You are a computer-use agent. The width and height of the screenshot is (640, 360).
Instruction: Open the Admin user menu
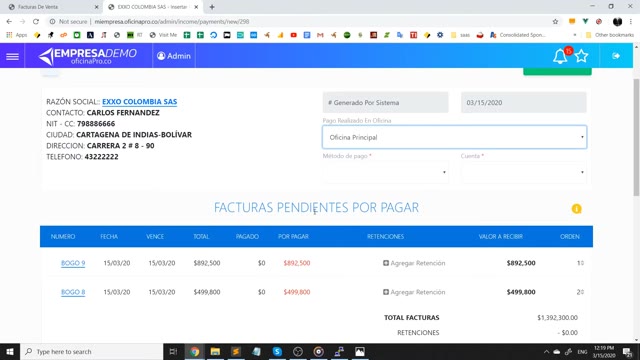(x=174, y=56)
